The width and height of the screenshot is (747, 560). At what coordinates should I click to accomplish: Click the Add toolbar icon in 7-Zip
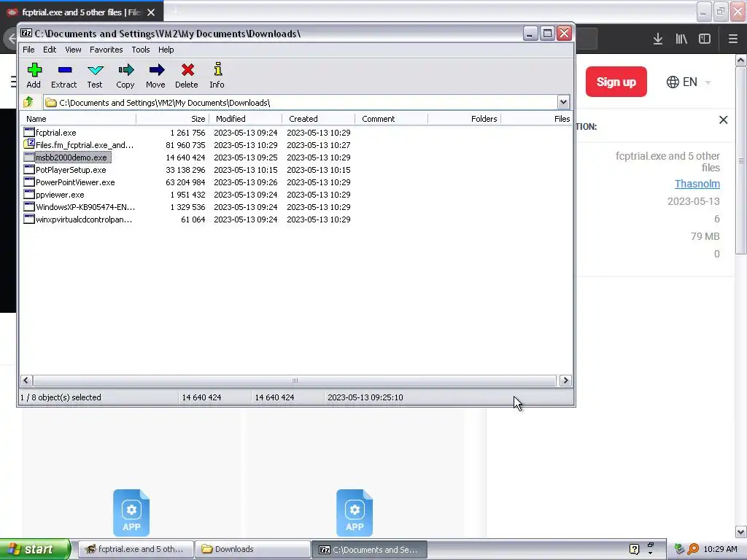34,70
